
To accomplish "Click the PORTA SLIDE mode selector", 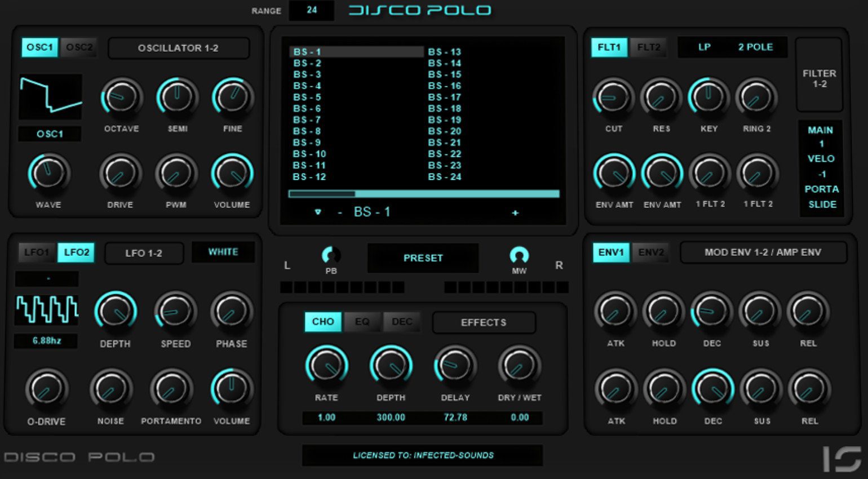I will click(x=821, y=197).
